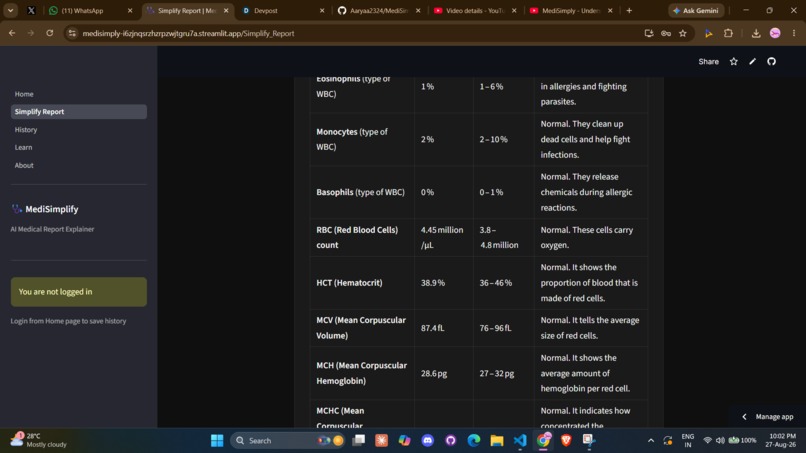This screenshot has height=453, width=806.
Task: Expand the Manage app chevron
Action: 744,416
